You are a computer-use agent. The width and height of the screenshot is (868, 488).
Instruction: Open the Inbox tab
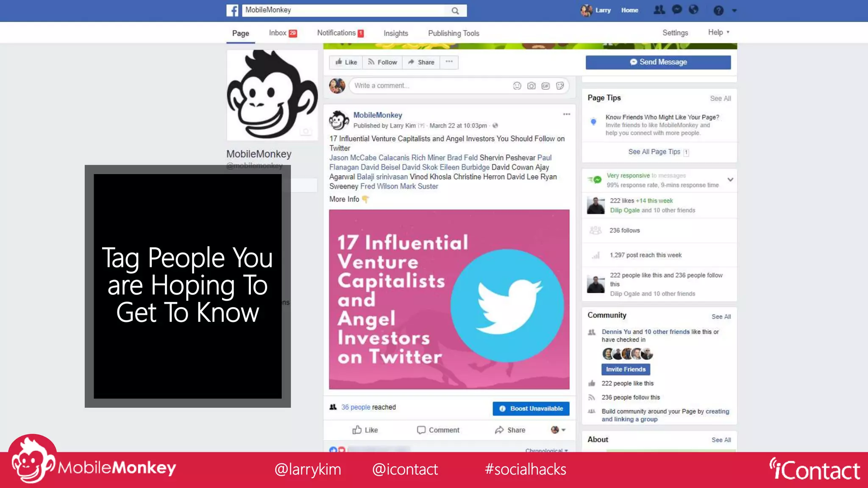pyautogui.click(x=283, y=33)
